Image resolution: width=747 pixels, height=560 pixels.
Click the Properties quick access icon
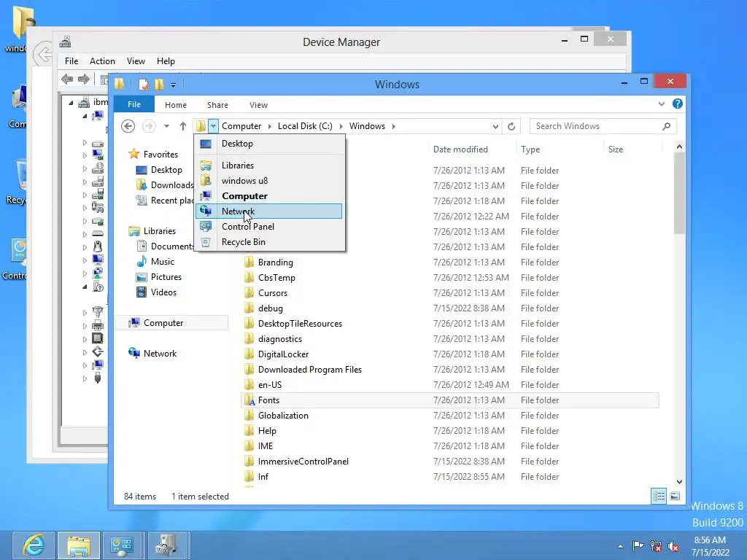coord(143,85)
